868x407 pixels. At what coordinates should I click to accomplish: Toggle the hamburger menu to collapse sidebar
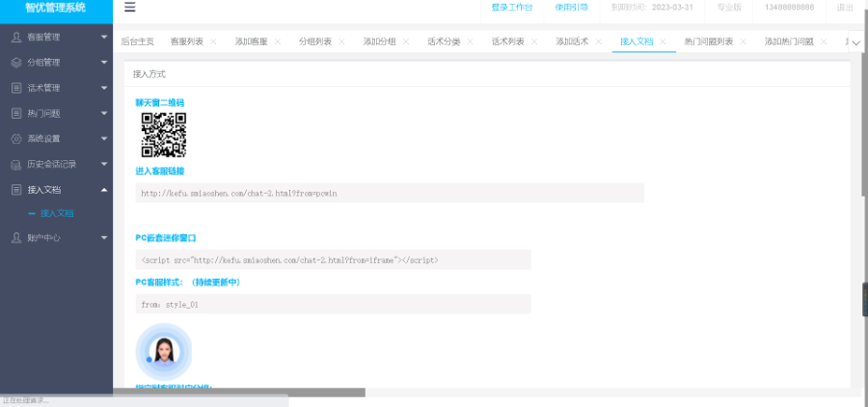pyautogui.click(x=130, y=7)
